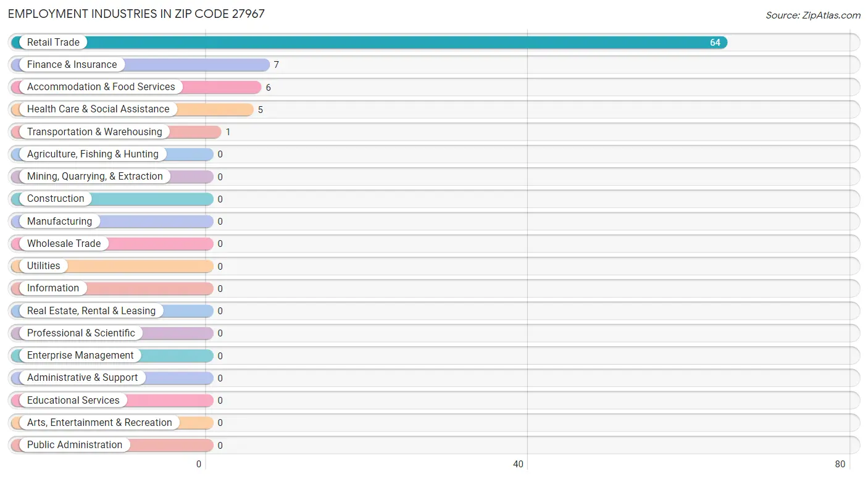868x479 pixels.
Task: Select Health Care & Social Assistance label
Action: pos(98,109)
